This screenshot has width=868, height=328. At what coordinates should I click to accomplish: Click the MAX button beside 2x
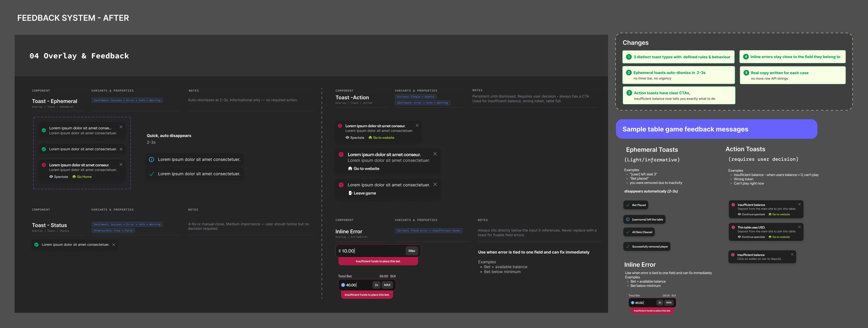[387, 285]
